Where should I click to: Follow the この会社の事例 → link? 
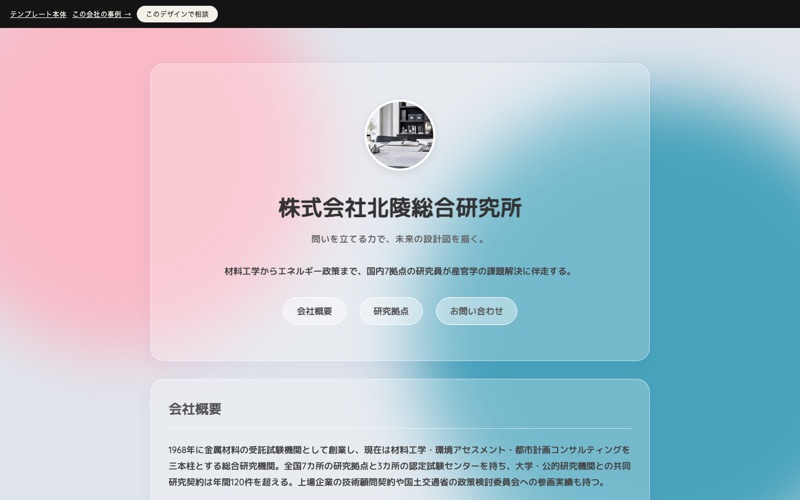(102, 14)
